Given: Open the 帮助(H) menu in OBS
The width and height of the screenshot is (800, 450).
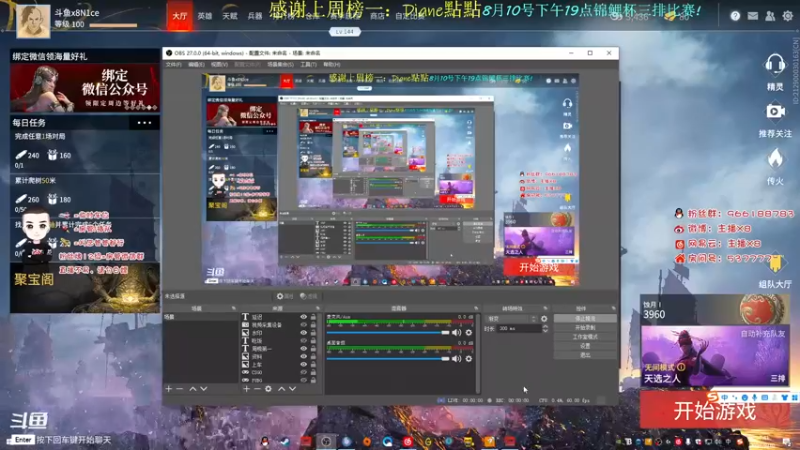Looking at the screenshot, I should pyautogui.click(x=332, y=64).
